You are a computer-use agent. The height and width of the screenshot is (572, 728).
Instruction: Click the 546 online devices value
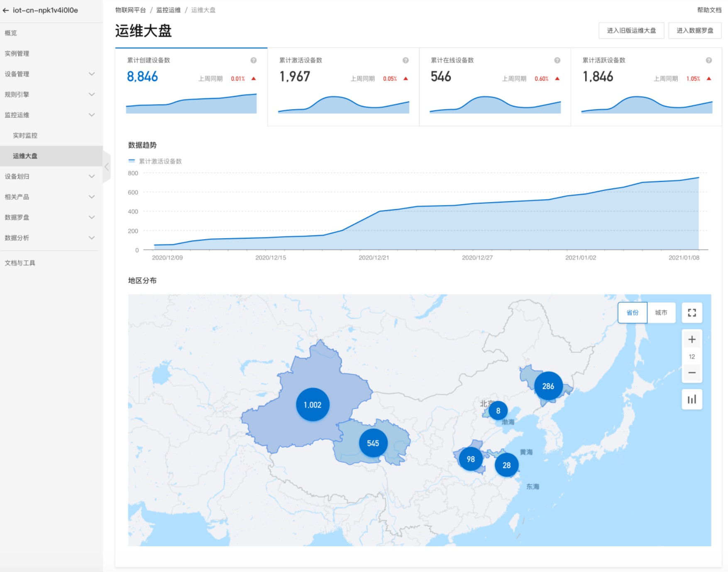(x=441, y=76)
